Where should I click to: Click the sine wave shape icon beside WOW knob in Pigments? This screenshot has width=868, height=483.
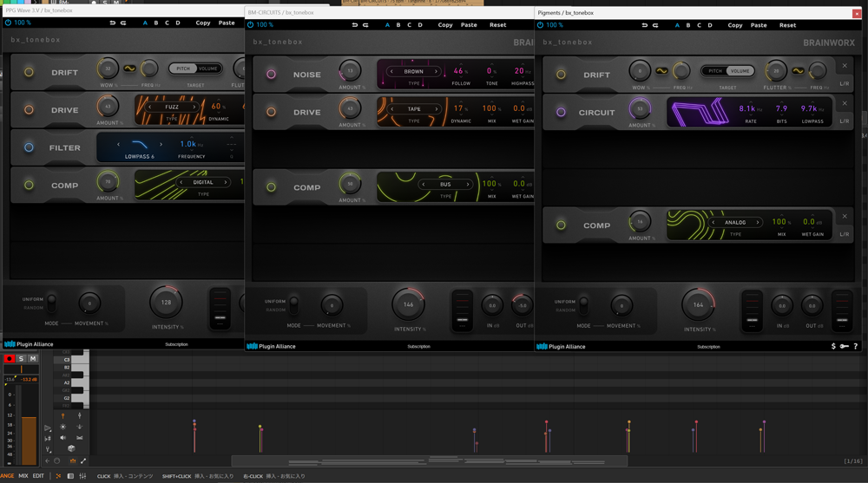[x=661, y=71]
